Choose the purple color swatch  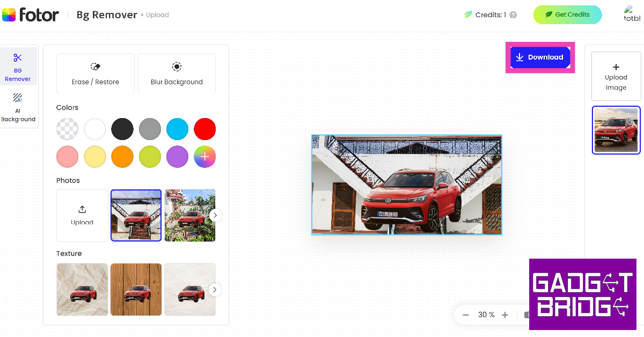[x=177, y=157]
